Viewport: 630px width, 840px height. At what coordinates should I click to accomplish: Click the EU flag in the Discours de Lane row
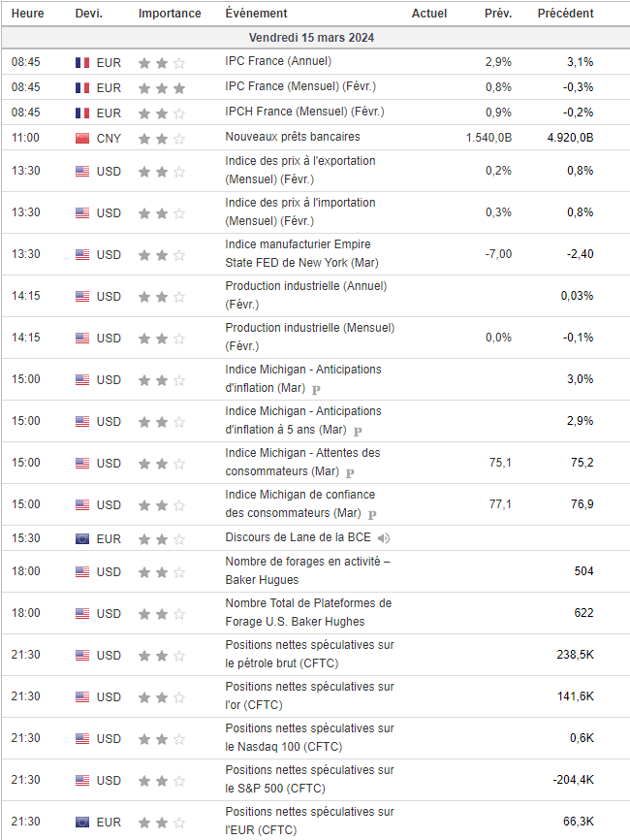coord(82,538)
